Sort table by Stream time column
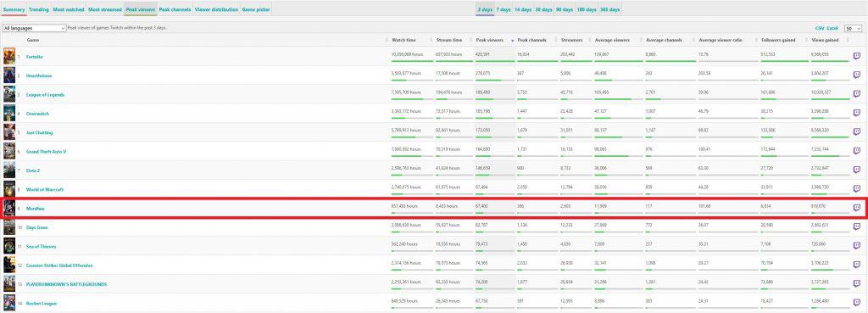Viewport: 868px width, 313px height. [x=449, y=40]
